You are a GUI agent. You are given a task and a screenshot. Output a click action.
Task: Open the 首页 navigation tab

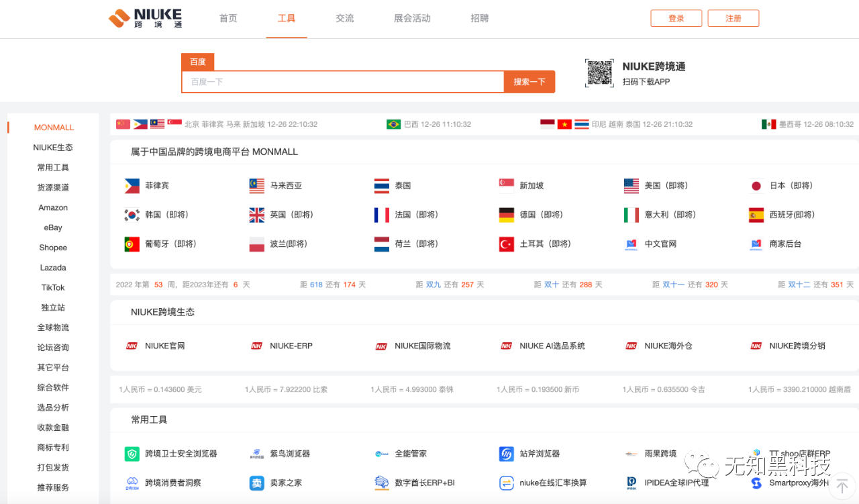[x=228, y=18]
